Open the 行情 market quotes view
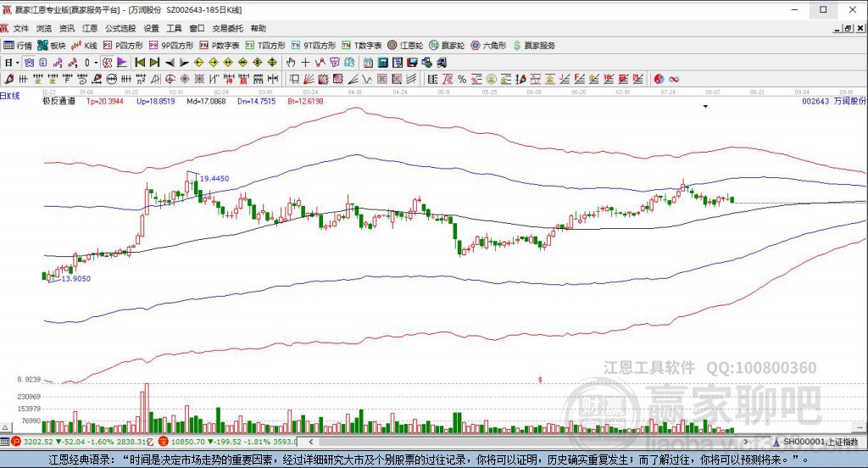This screenshot has height=468, width=868. tap(19, 46)
